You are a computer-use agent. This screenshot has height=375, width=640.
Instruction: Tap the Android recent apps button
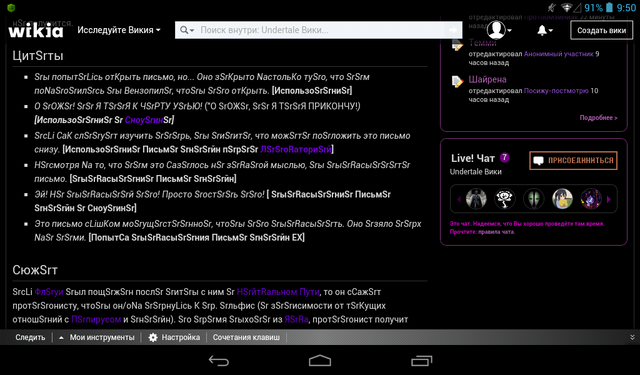point(421,361)
